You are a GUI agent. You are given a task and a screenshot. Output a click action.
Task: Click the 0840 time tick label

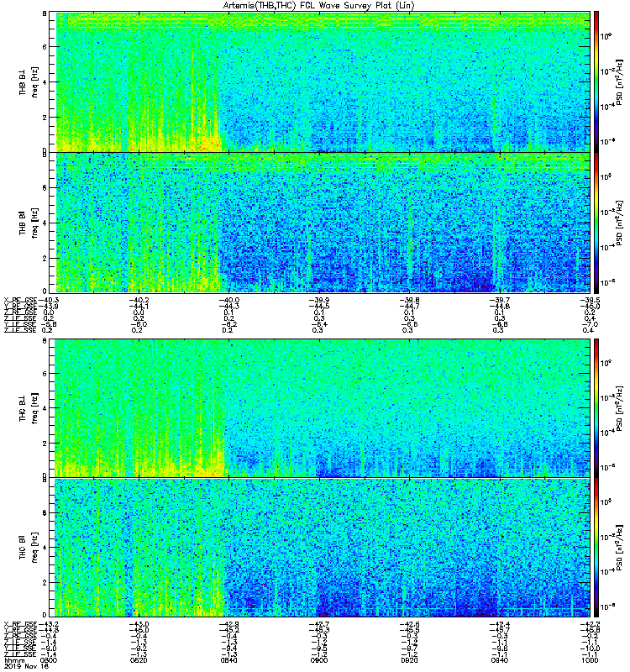pos(228,660)
